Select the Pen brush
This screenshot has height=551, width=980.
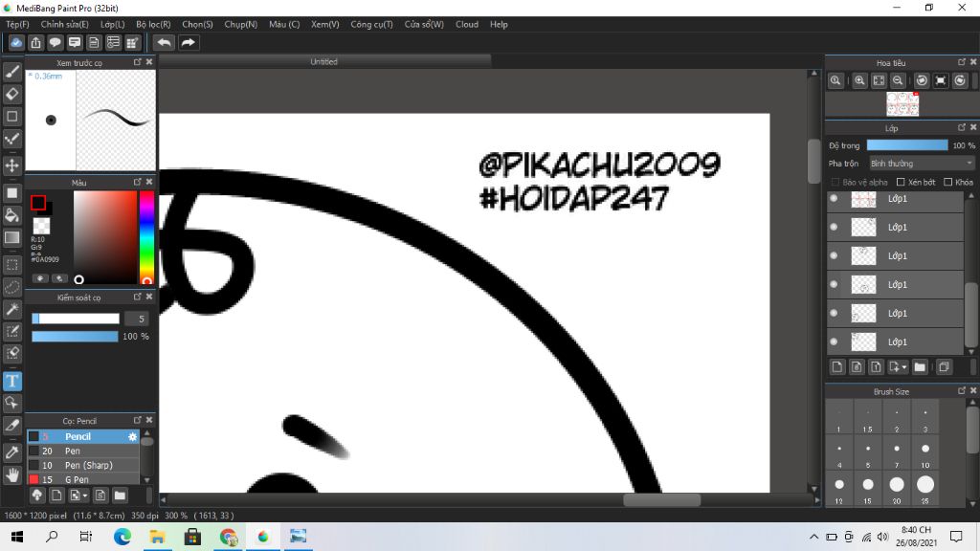pos(83,452)
